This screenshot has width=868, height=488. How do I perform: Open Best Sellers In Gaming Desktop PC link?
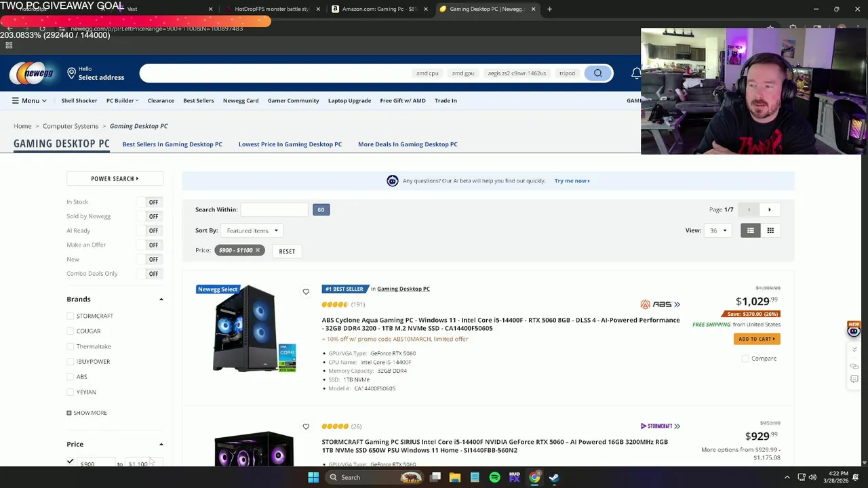pyautogui.click(x=172, y=144)
